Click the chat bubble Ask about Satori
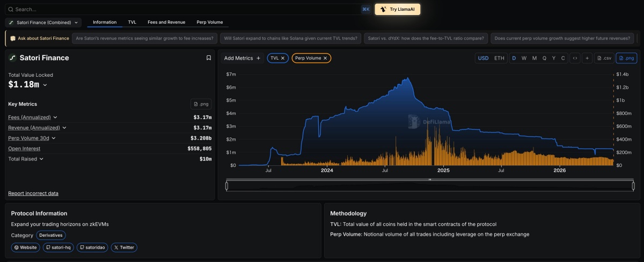The width and height of the screenshot is (644, 262). coord(13,39)
